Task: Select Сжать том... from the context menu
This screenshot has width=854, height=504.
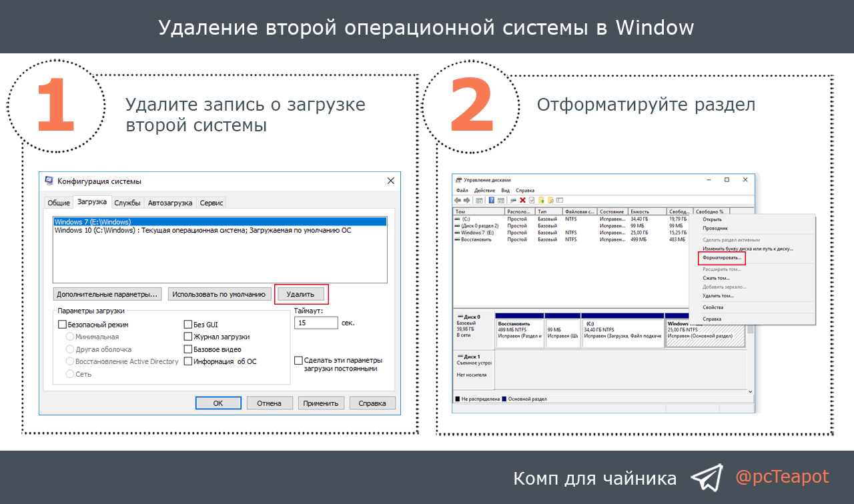Action: point(716,278)
